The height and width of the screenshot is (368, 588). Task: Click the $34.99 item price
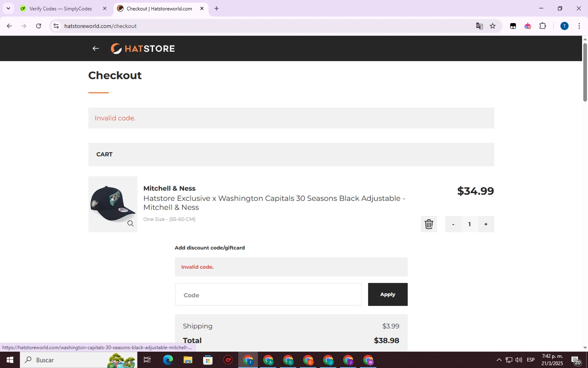pos(475,191)
